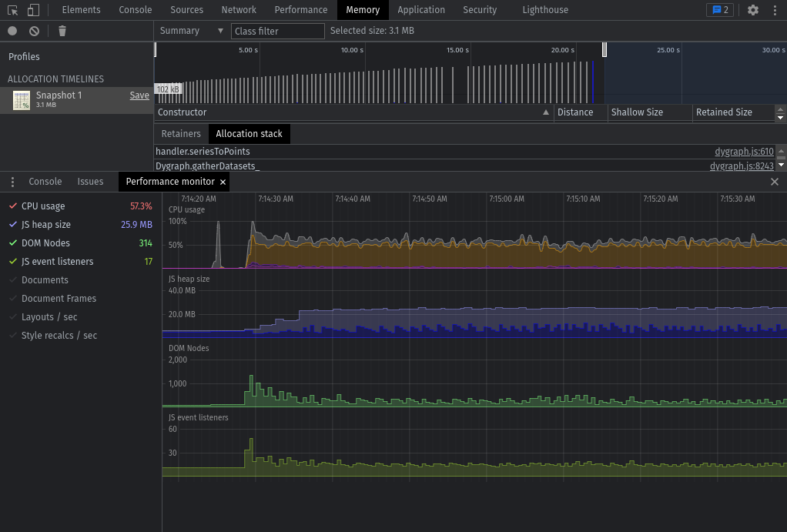Click the trash can collect garbage icon
787x532 pixels.
pos(62,31)
